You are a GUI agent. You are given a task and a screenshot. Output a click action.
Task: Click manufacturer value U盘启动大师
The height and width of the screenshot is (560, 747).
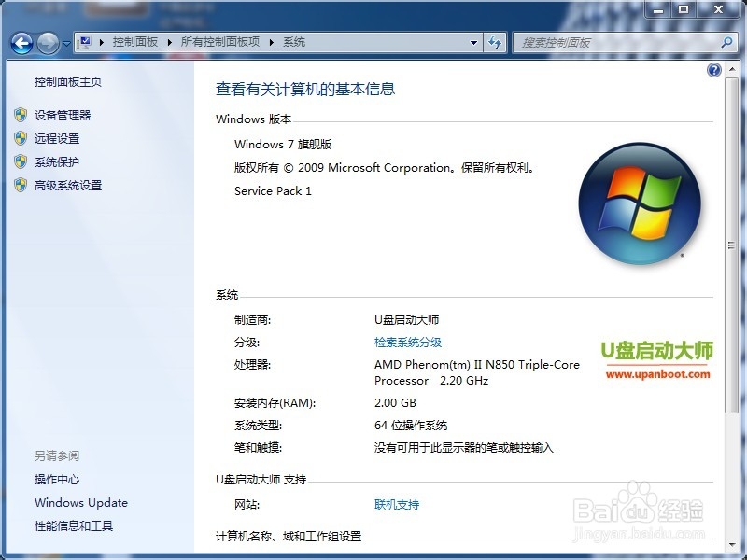[406, 320]
